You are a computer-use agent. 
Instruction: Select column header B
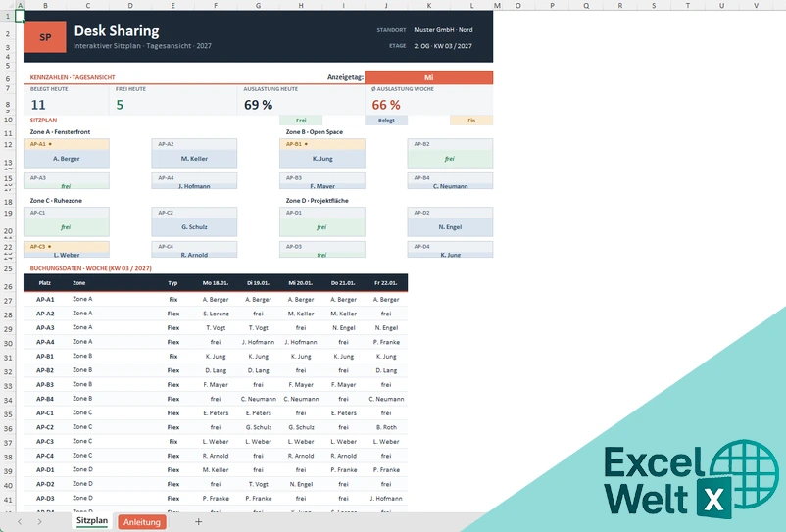(x=45, y=5)
